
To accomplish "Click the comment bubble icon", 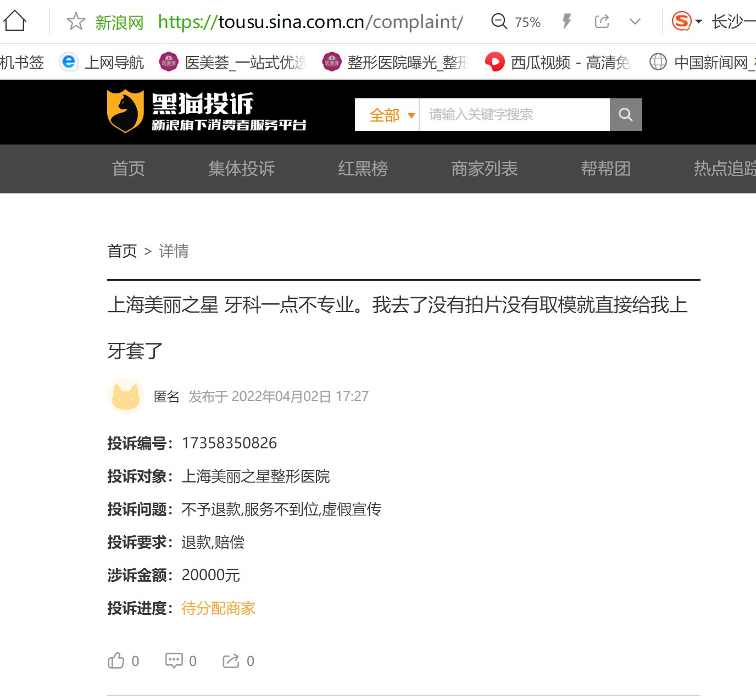I will click(174, 660).
